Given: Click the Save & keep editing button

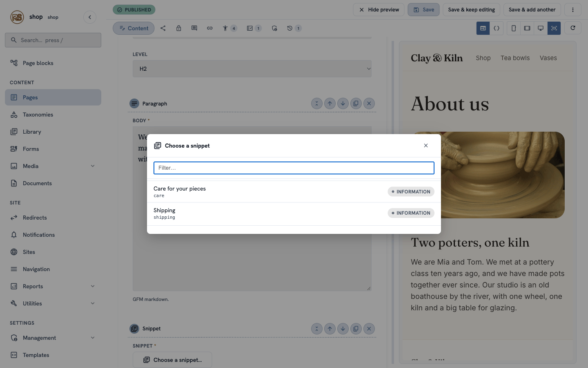Looking at the screenshot, I should [x=471, y=10].
